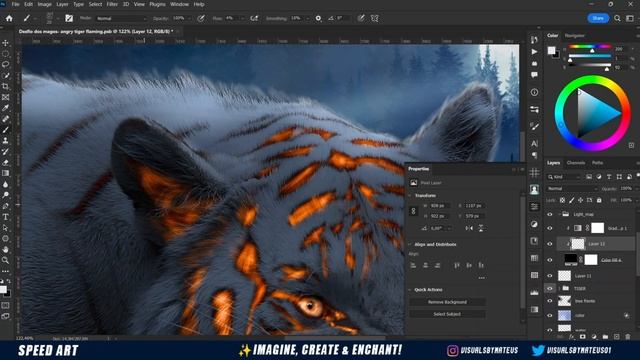Open the Window menu

coord(179,4)
